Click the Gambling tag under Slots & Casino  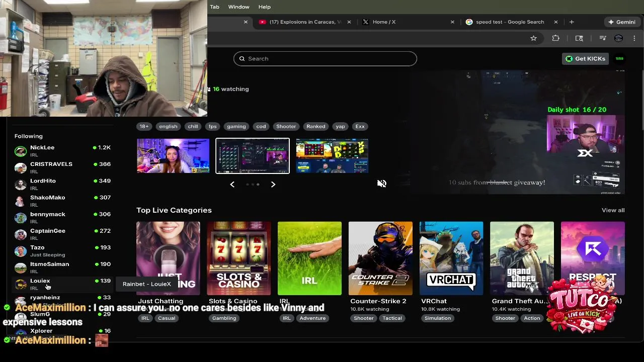tap(224, 318)
